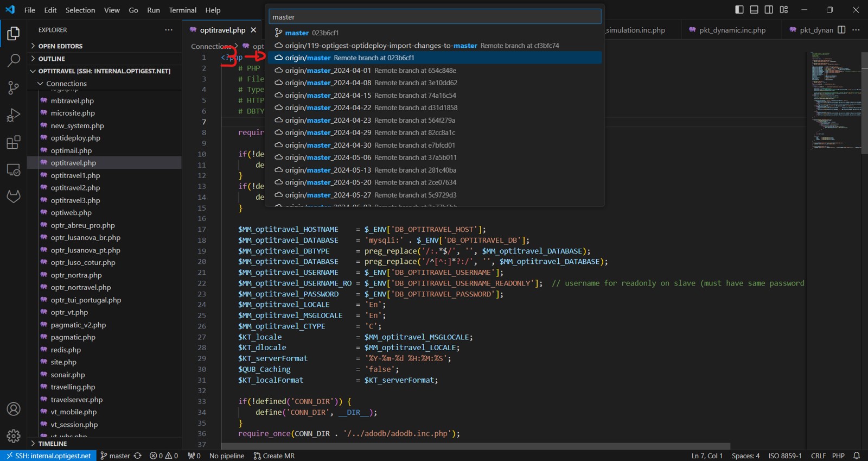This screenshot has width=868, height=461.
Task: Open optideploy.php in the explorer
Action: coord(75,138)
